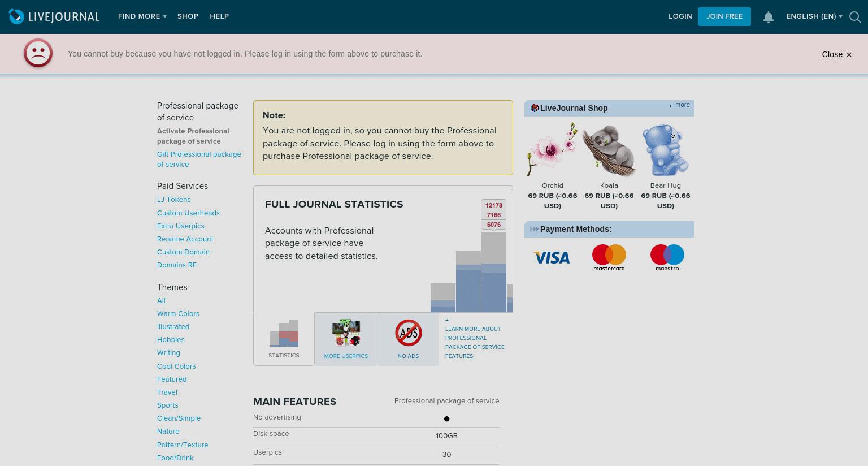This screenshot has width=868, height=466.
Task: Open the Rename Account link
Action: click(x=185, y=239)
